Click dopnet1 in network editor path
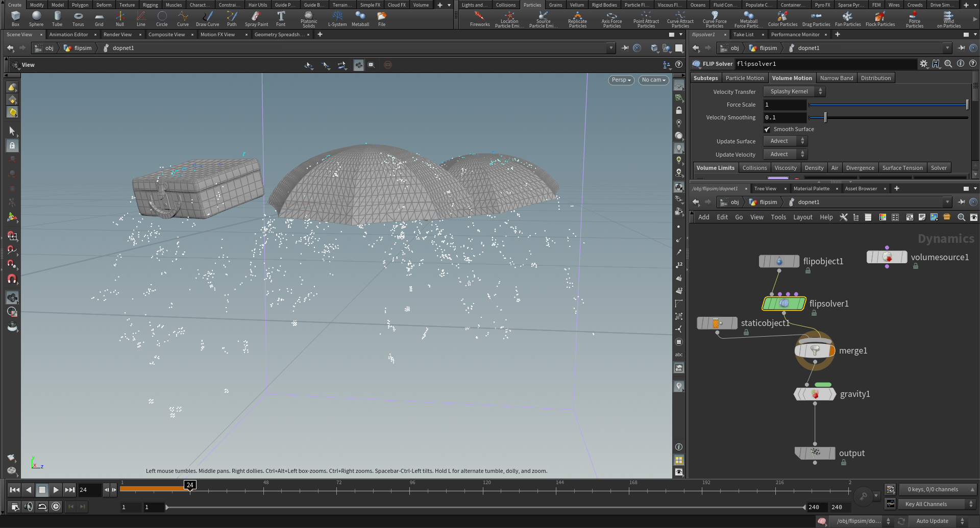Image resolution: width=980 pixels, height=528 pixels. [x=808, y=202]
